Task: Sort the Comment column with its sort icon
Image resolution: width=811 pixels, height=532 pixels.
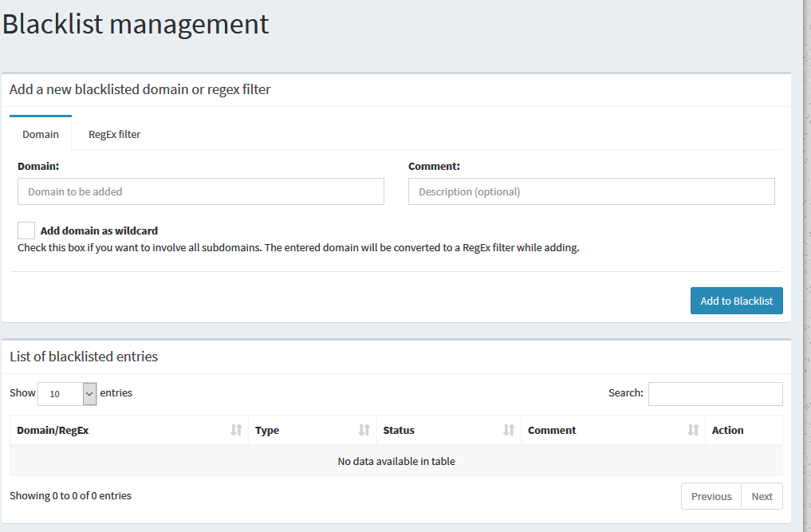Action: point(692,430)
